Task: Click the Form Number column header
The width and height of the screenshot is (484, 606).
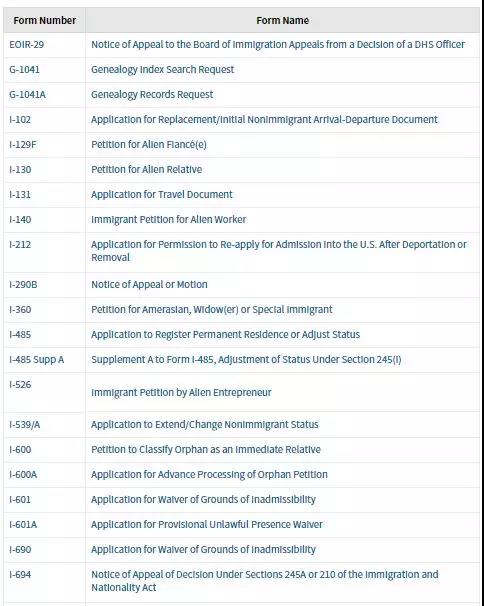Action: tap(44, 20)
